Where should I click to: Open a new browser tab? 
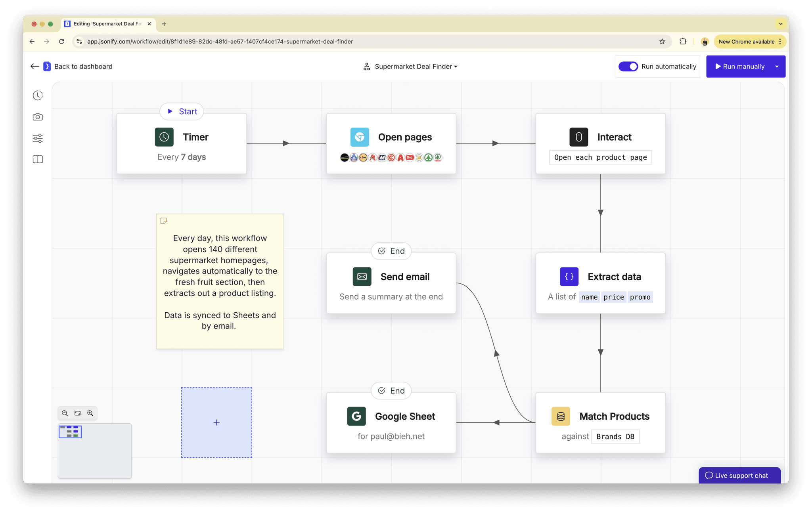pyautogui.click(x=164, y=24)
